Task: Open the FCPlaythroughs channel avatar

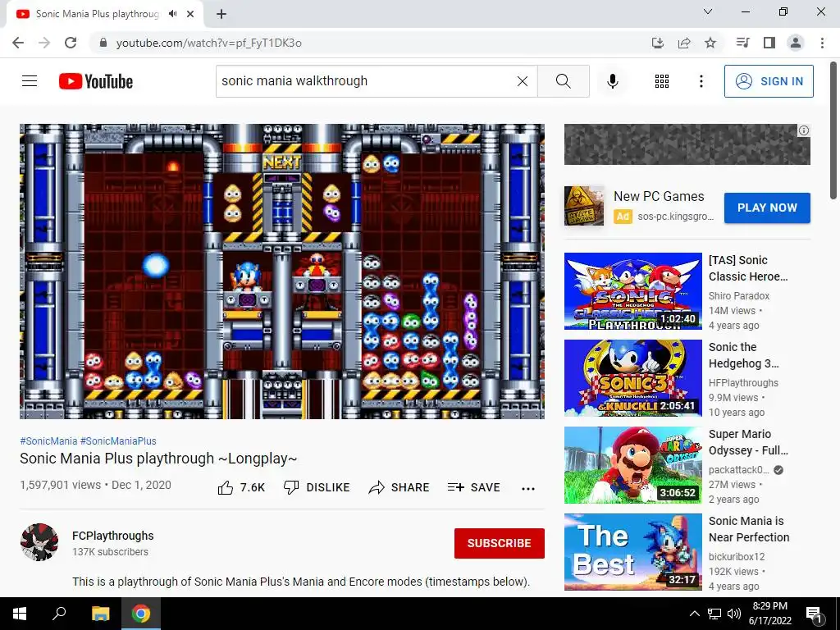Action: click(x=39, y=542)
